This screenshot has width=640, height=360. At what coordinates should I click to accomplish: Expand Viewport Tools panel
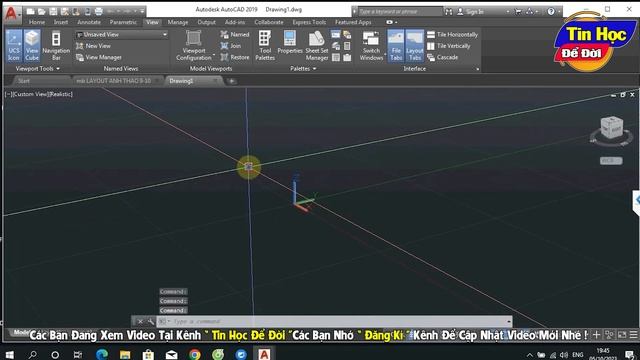pos(38,69)
